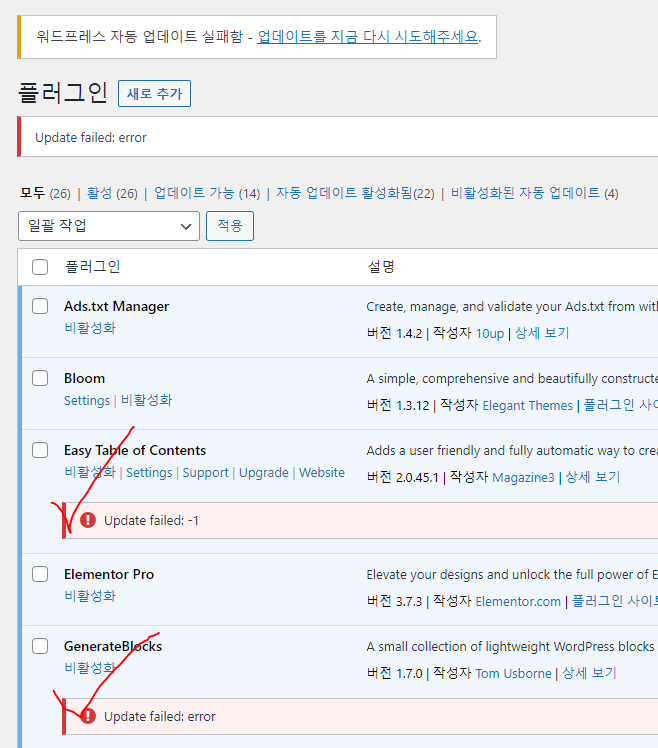The width and height of the screenshot is (658, 748).
Task: Click the 'Update failed: -1' message text
Action: tap(151, 520)
